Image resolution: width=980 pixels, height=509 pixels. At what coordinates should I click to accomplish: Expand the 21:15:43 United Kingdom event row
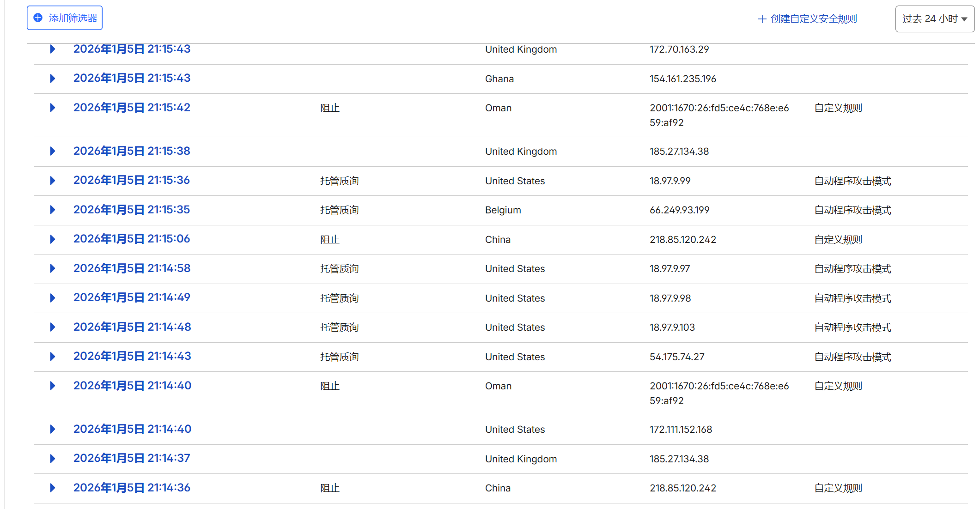[x=53, y=49]
